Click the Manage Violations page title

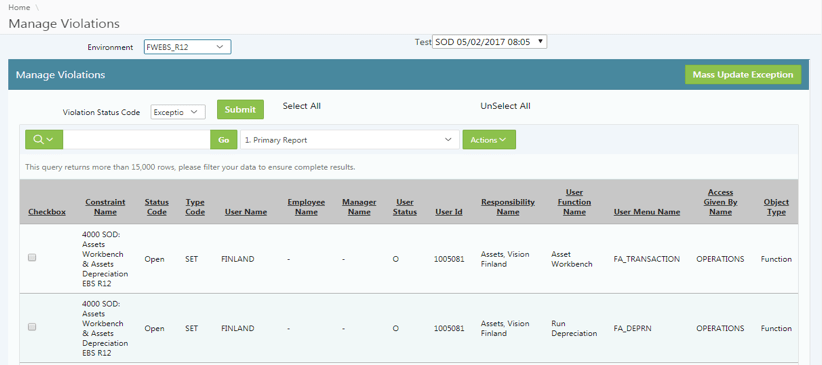tap(64, 24)
